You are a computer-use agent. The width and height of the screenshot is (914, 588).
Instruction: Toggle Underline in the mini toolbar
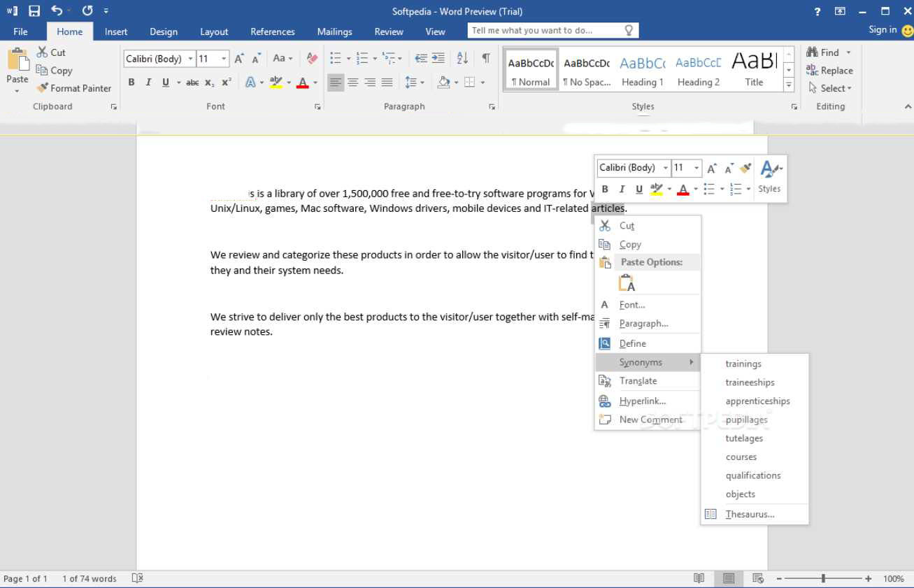[x=639, y=189]
